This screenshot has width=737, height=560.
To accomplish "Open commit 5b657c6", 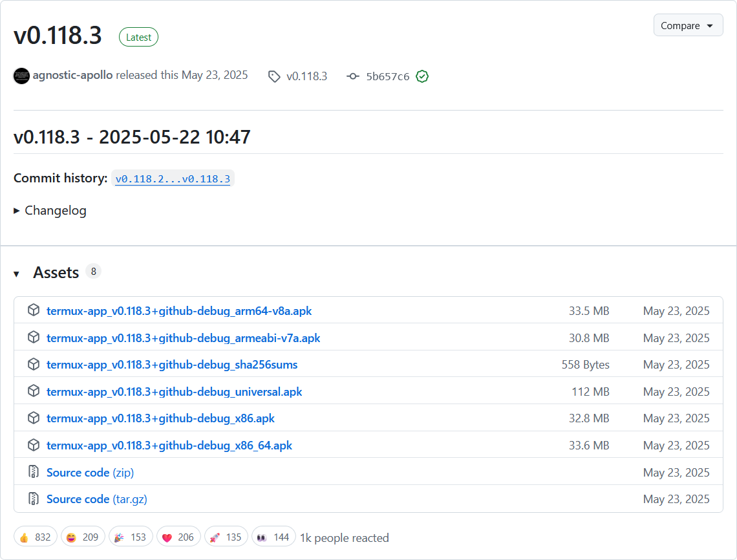I will [388, 76].
